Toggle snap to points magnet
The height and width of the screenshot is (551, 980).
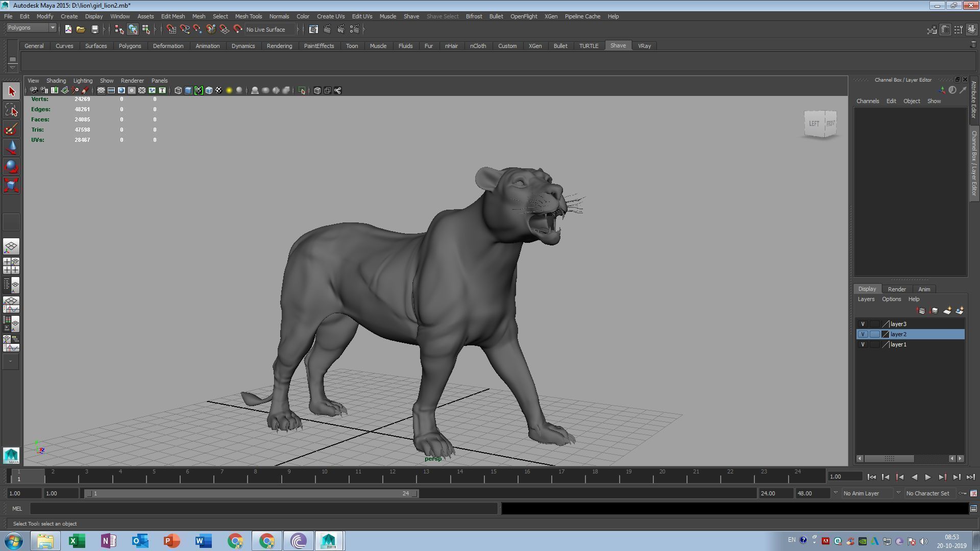[x=198, y=30]
